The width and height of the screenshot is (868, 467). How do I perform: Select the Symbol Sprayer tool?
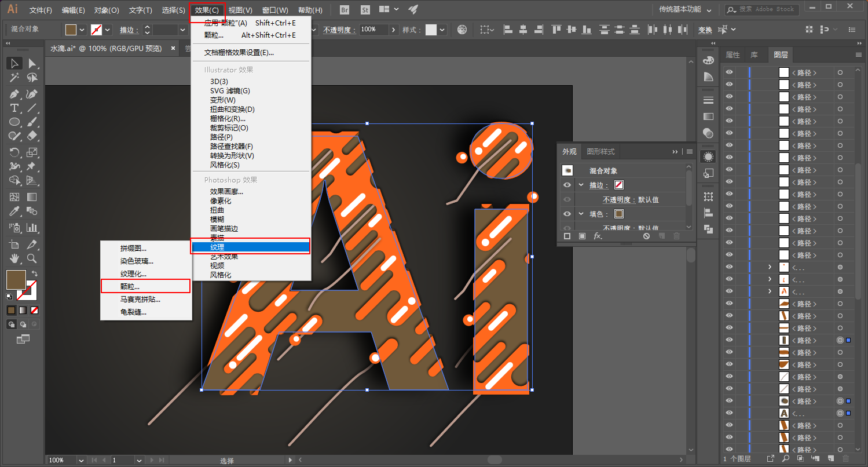point(15,228)
